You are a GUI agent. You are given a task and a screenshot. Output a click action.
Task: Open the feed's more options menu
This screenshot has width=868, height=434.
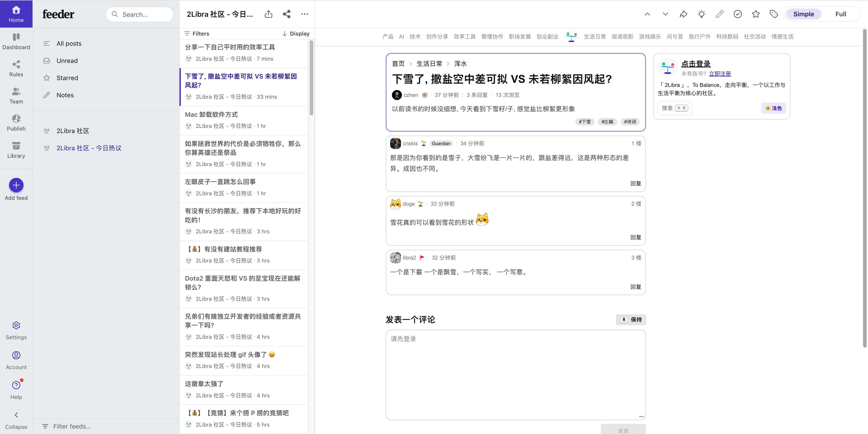point(304,14)
